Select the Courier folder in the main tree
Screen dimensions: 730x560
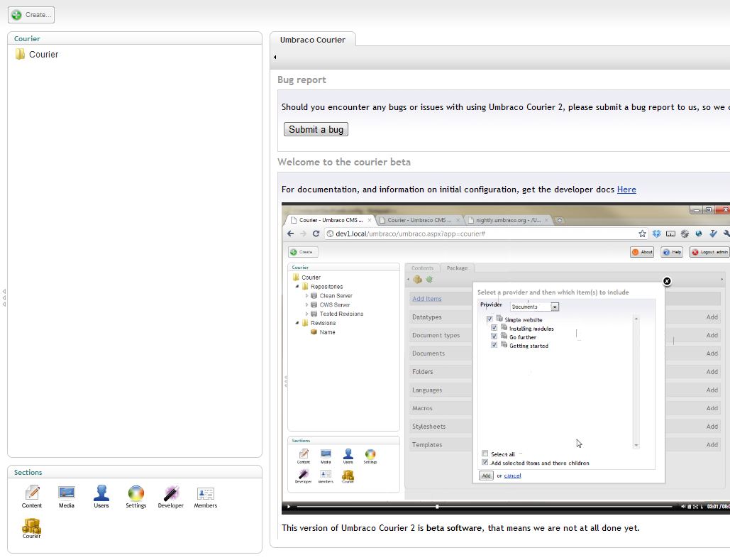point(37,55)
